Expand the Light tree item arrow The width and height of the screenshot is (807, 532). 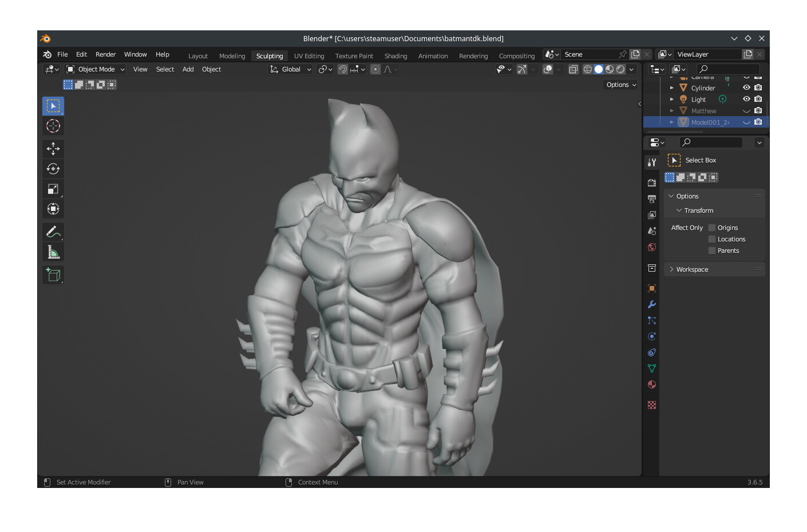coord(672,100)
